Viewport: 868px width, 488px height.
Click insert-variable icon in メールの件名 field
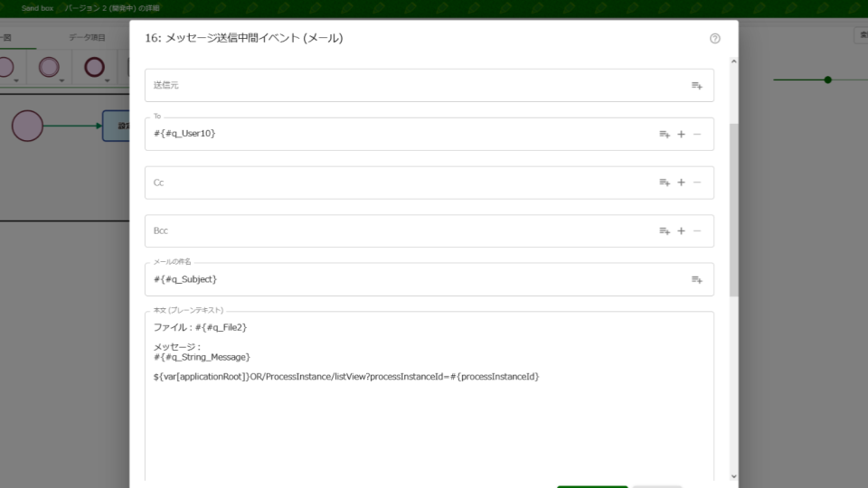pos(697,279)
